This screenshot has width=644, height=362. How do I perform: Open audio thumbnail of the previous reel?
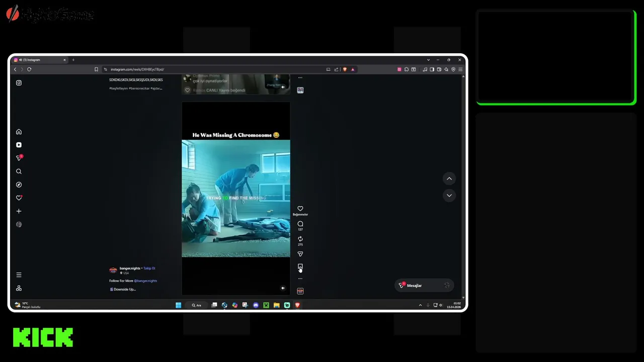(300, 90)
